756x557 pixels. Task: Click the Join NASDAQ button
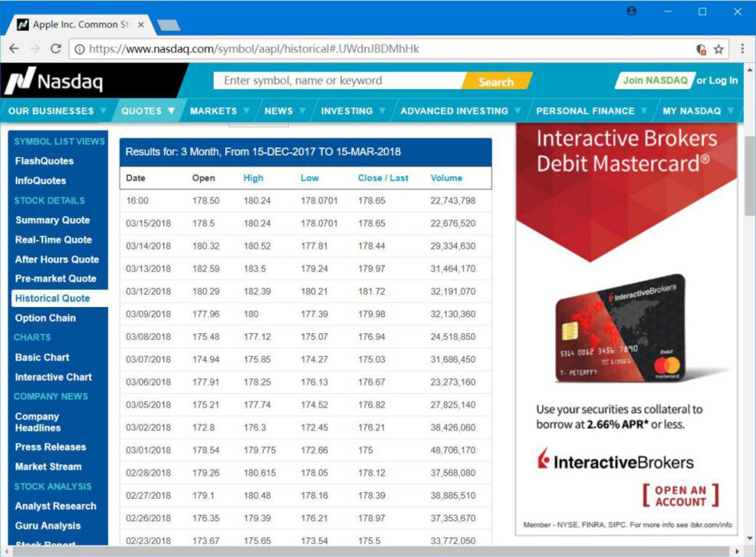tap(654, 81)
